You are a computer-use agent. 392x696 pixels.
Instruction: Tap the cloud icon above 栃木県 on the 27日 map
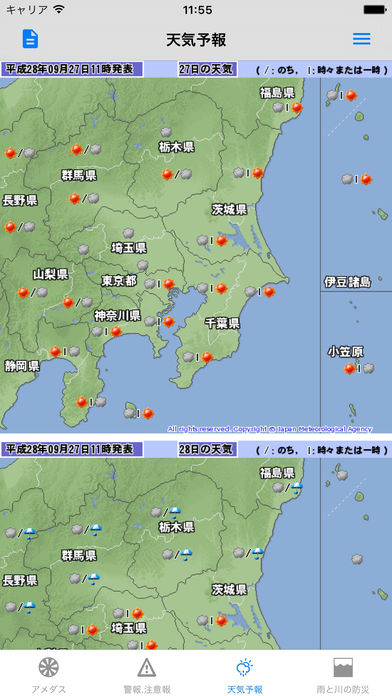(x=166, y=132)
